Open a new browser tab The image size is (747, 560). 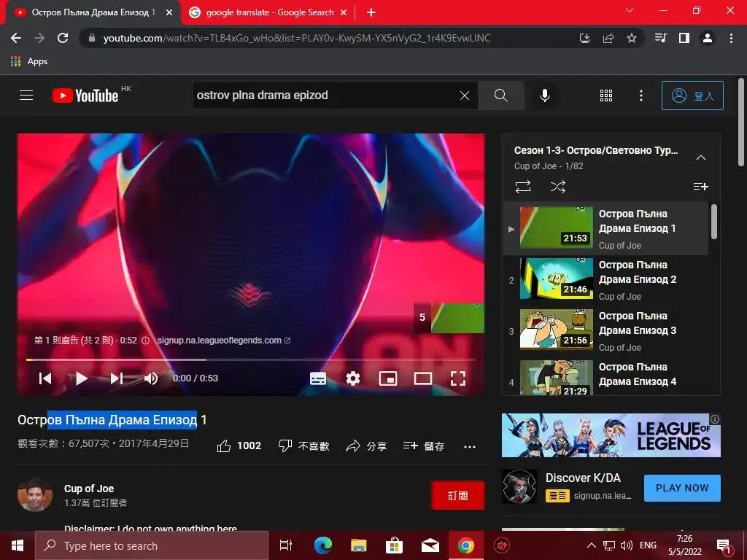371,12
